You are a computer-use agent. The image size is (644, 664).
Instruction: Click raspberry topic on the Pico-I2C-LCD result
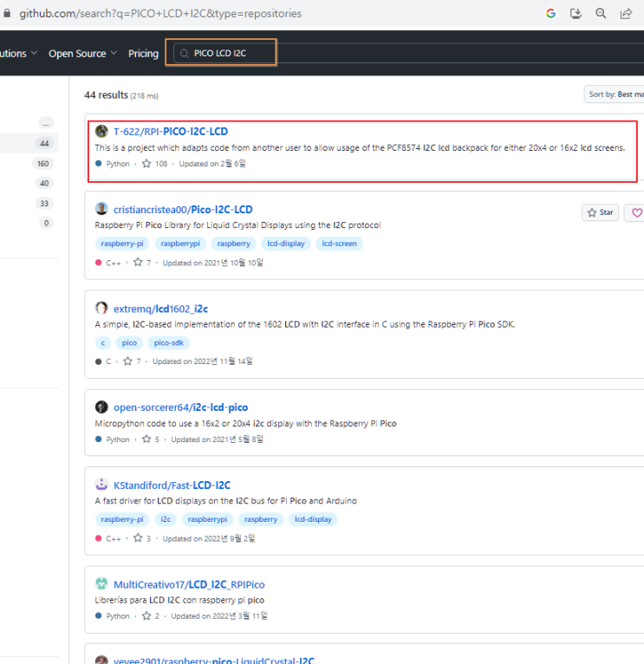coord(234,244)
